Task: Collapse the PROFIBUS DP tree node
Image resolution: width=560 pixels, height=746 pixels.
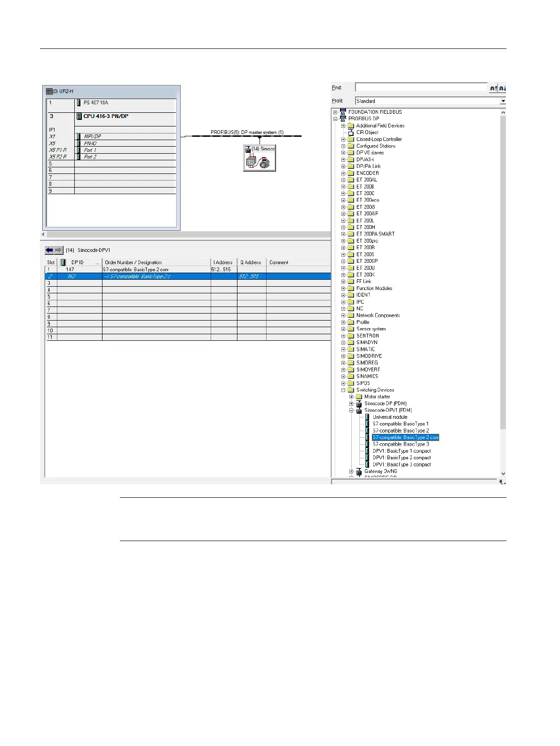Action: point(335,119)
